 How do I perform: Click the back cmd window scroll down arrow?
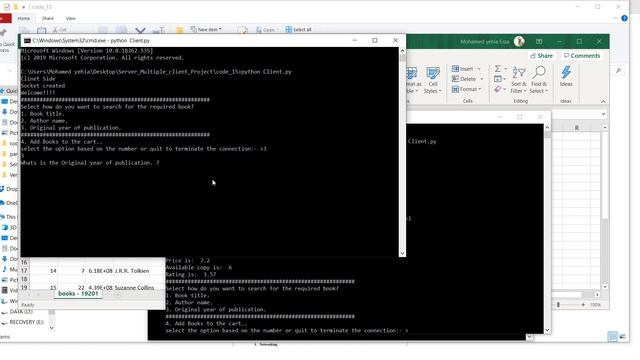[547, 330]
